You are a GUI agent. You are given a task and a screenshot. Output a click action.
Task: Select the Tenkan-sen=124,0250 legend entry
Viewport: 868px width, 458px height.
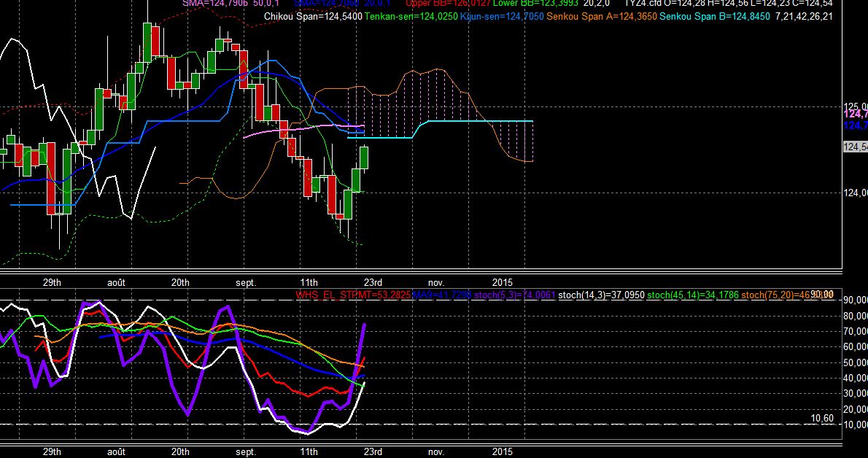tap(411, 17)
